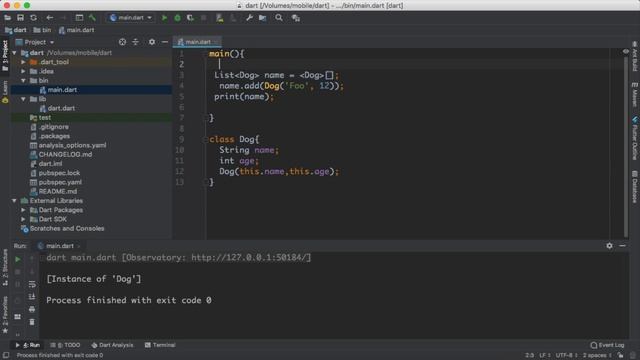Open Project panel gear options
640x360 pixels.
(x=152, y=42)
